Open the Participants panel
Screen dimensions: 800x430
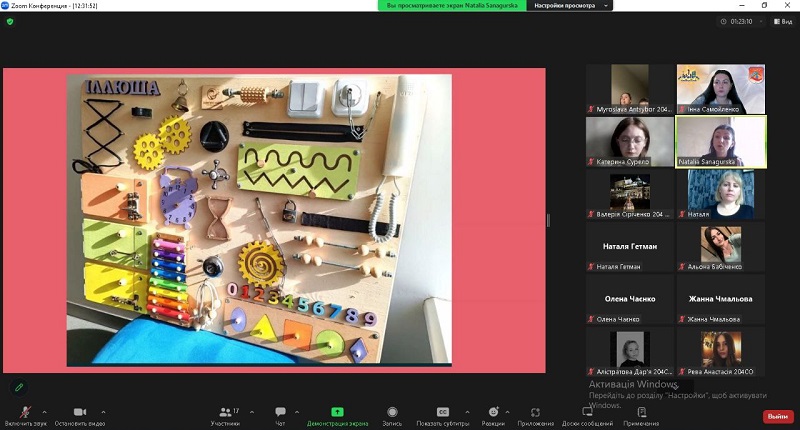pyautogui.click(x=226, y=414)
